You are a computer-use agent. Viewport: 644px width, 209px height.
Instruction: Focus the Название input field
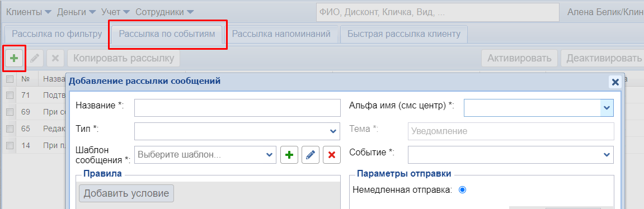[x=237, y=108]
